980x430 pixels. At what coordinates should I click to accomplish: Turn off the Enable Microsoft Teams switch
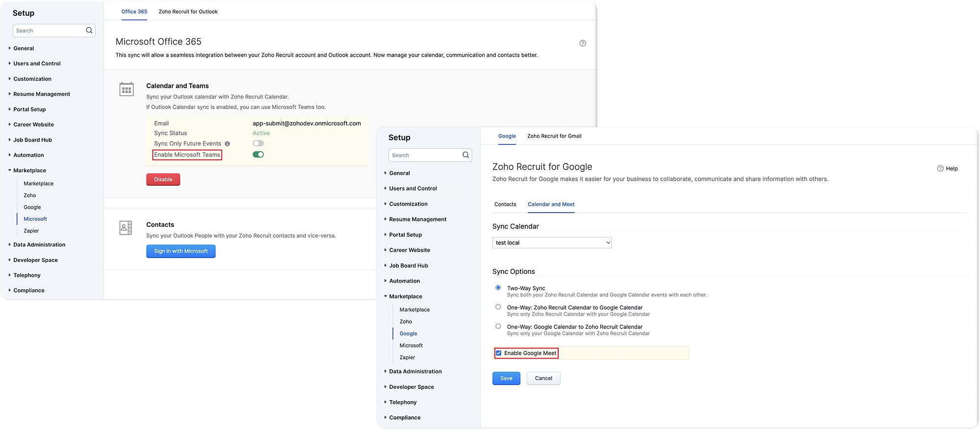coord(258,155)
